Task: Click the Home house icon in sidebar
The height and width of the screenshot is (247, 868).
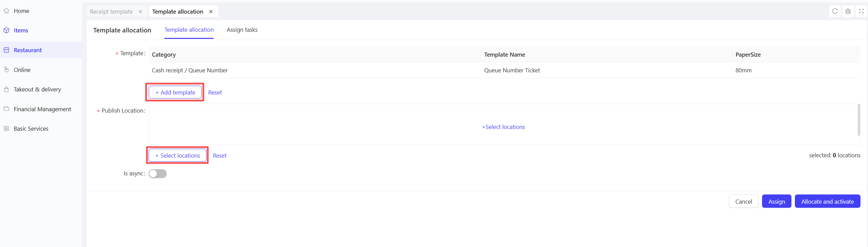Action: pos(6,11)
